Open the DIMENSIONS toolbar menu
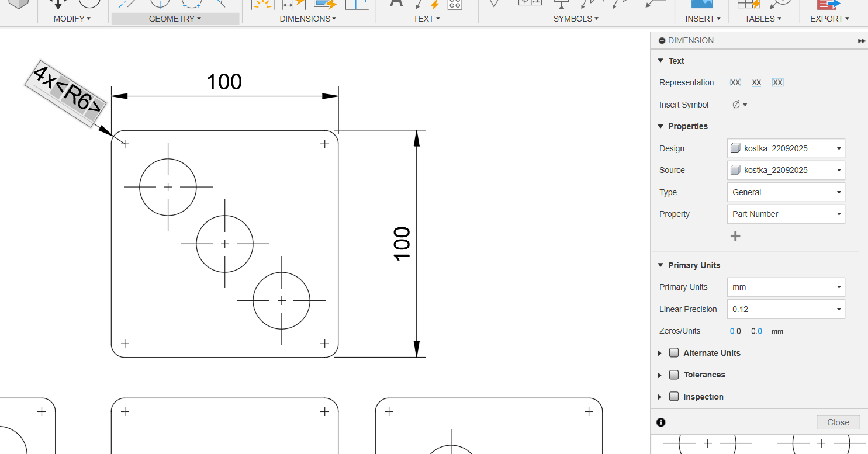Image resolution: width=868 pixels, height=454 pixels. pyautogui.click(x=307, y=19)
